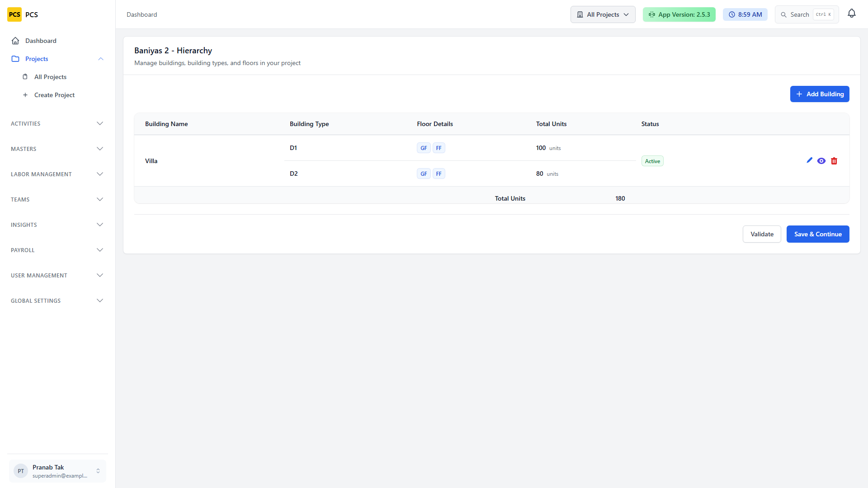
Task: Delete the Villa building with trash icon
Action: click(x=834, y=161)
